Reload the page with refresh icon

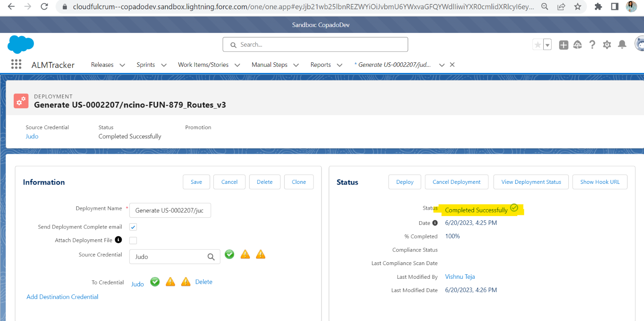pos(44,6)
